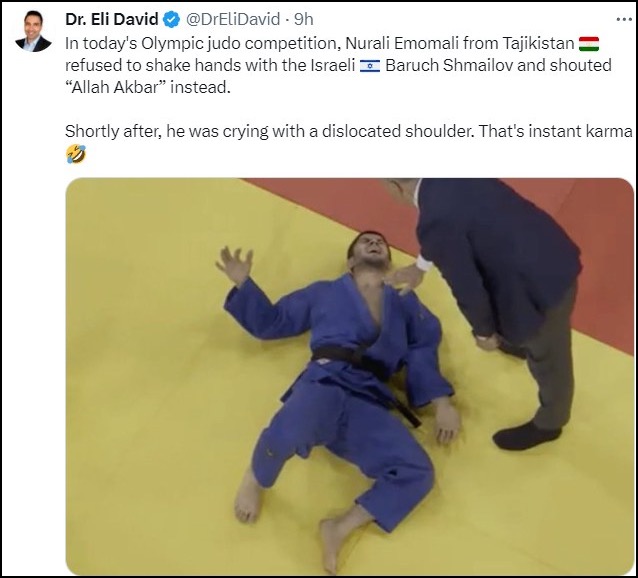Click the official's black shoe in the image
Screen dimensions: 638x578
tap(527, 436)
